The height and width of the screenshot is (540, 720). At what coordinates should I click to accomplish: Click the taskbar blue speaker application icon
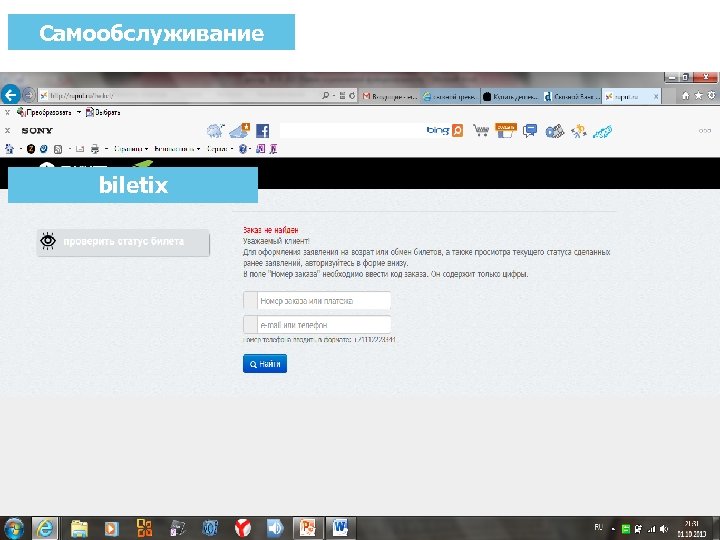(x=275, y=528)
